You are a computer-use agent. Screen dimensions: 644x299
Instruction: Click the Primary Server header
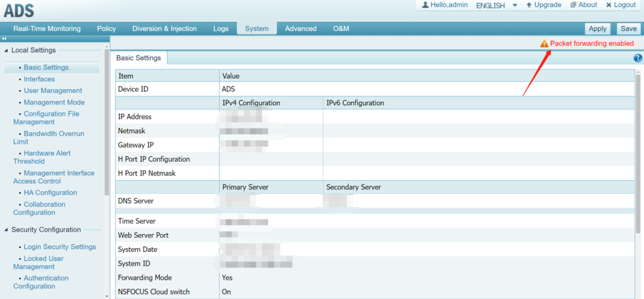tap(246, 187)
